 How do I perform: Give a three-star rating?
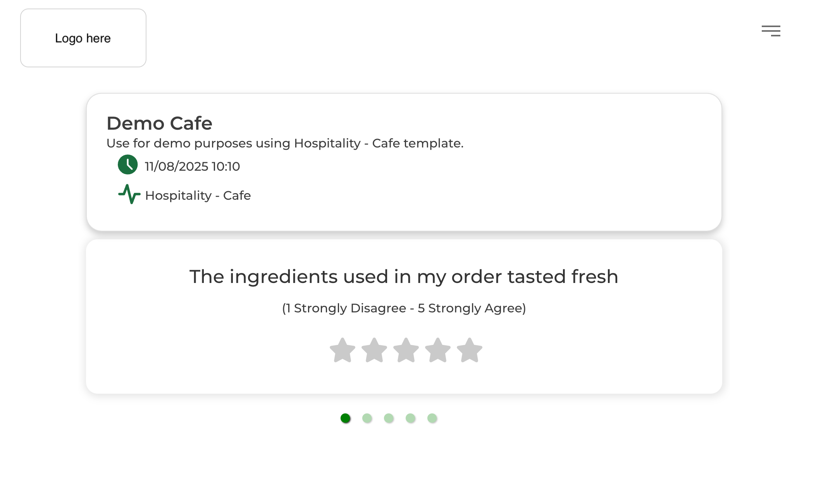(406, 351)
